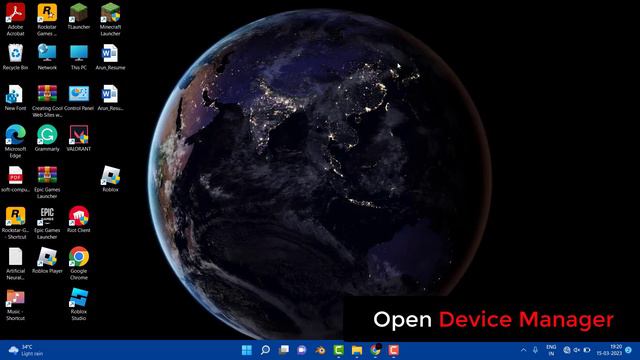Select the soft-compu... PDF file
Image resolution: width=640 pixels, height=360 pixels.
[x=15, y=179]
